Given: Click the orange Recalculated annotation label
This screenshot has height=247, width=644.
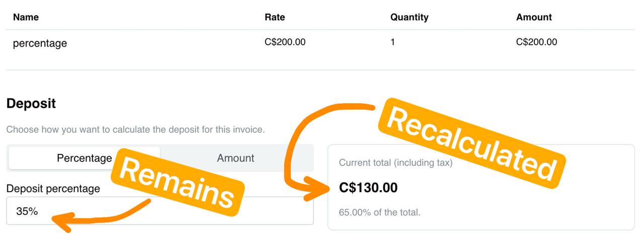Looking at the screenshot, I should pyautogui.click(x=473, y=144).
